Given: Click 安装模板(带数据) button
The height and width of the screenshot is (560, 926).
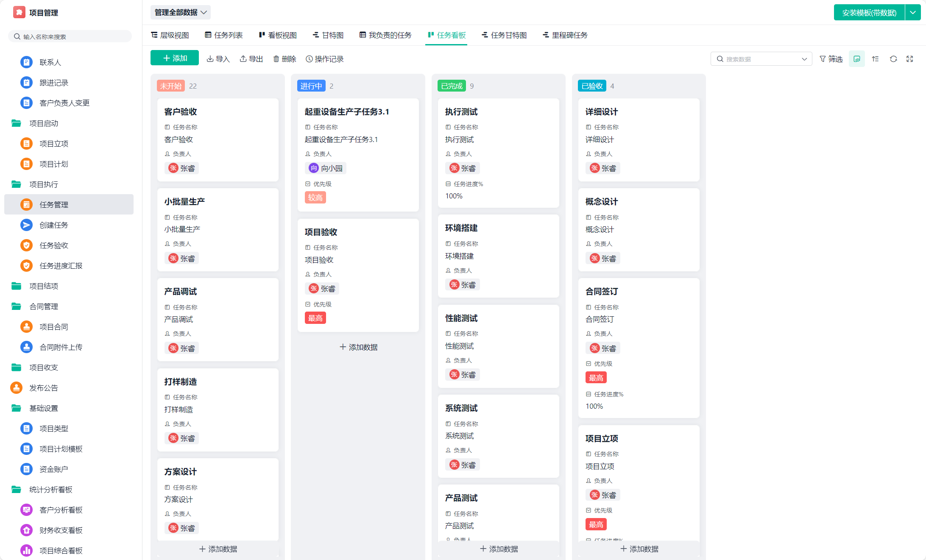Looking at the screenshot, I should 869,12.
